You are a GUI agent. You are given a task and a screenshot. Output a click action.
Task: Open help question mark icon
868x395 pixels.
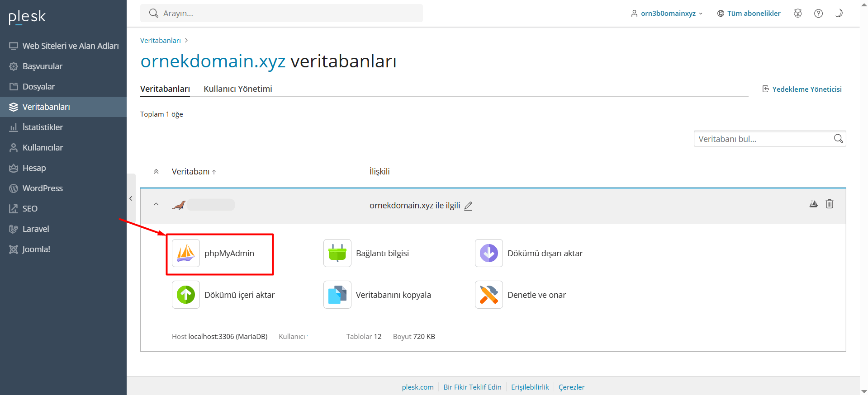[818, 13]
